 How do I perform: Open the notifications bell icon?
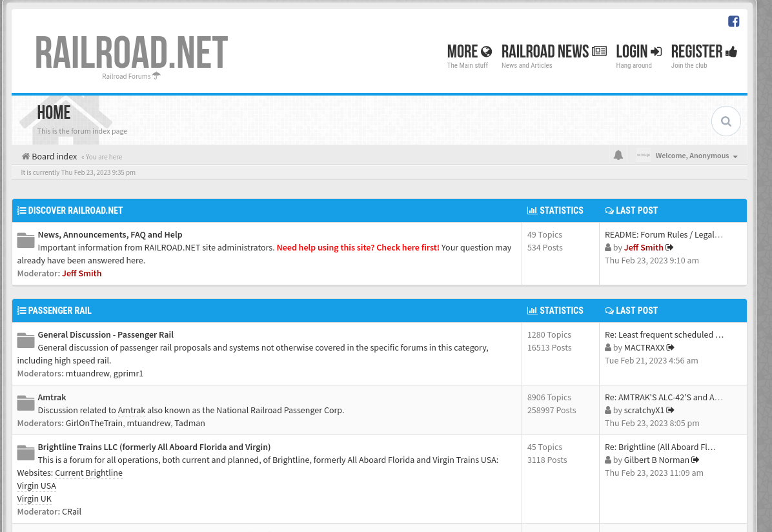coord(618,155)
